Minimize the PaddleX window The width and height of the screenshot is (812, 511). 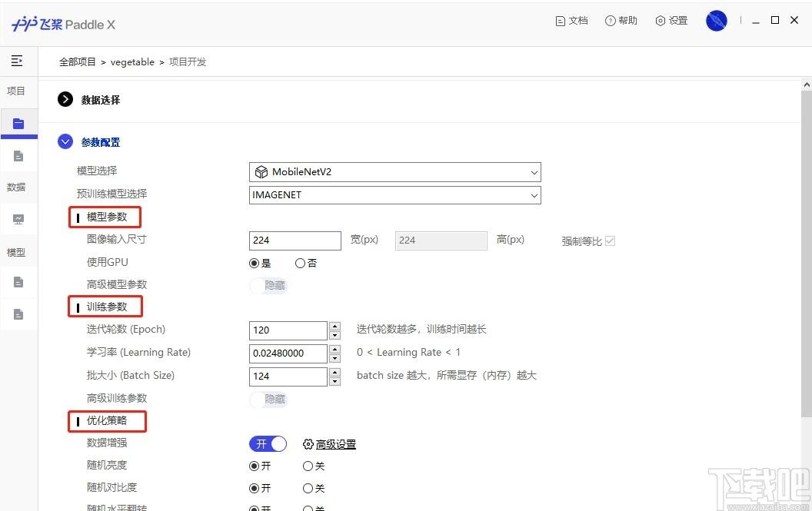(x=756, y=22)
